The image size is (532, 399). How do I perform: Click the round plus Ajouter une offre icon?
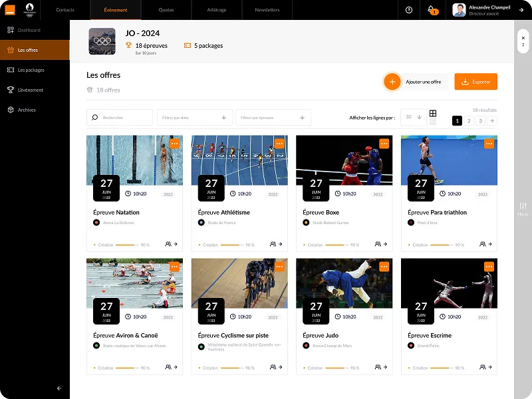392,82
